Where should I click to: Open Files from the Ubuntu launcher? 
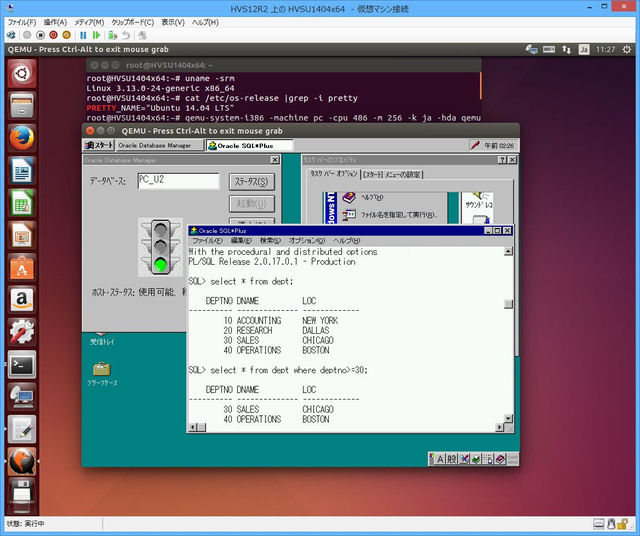point(22,106)
